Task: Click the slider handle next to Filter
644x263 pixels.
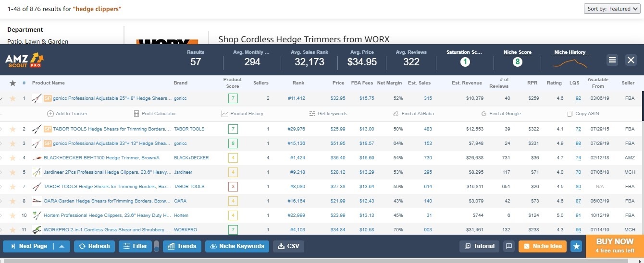Action: click(x=156, y=247)
